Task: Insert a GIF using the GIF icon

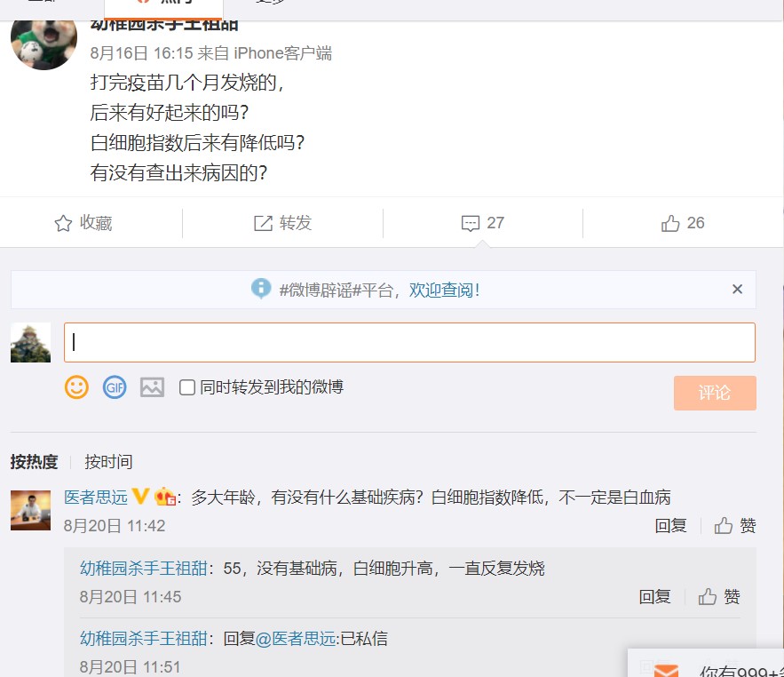Action: point(115,387)
